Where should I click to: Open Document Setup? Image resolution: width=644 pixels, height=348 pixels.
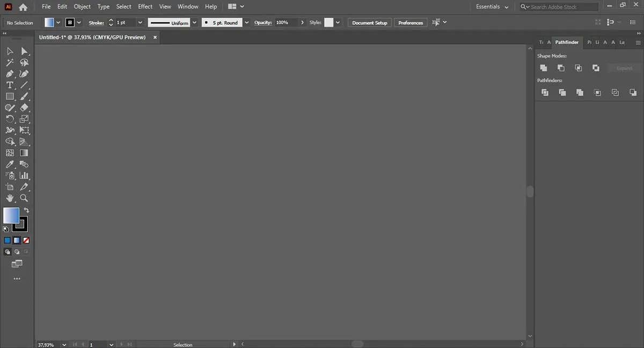[x=369, y=23]
